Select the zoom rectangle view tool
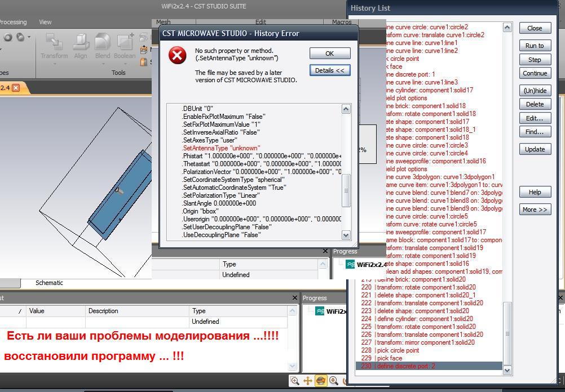This screenshot has width=565, height=392. coord(295,381)
